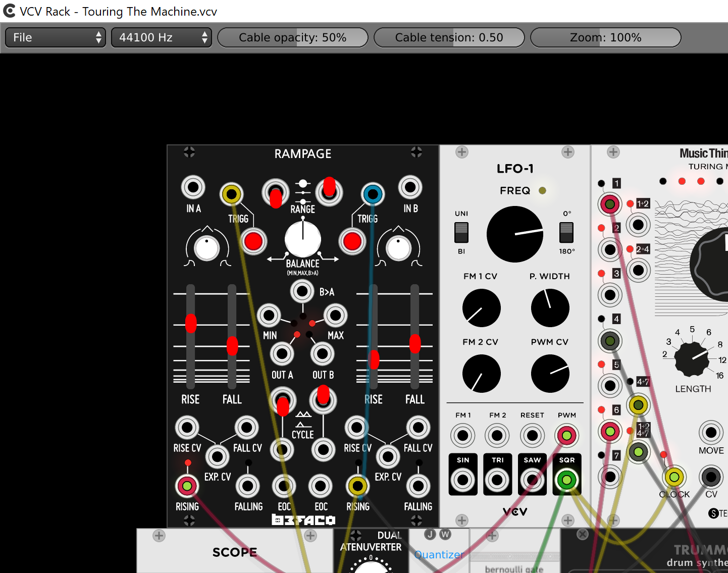
Task: Click the Rampage OUT B jack
Action: pyautogui.click(x=323, y=354)
